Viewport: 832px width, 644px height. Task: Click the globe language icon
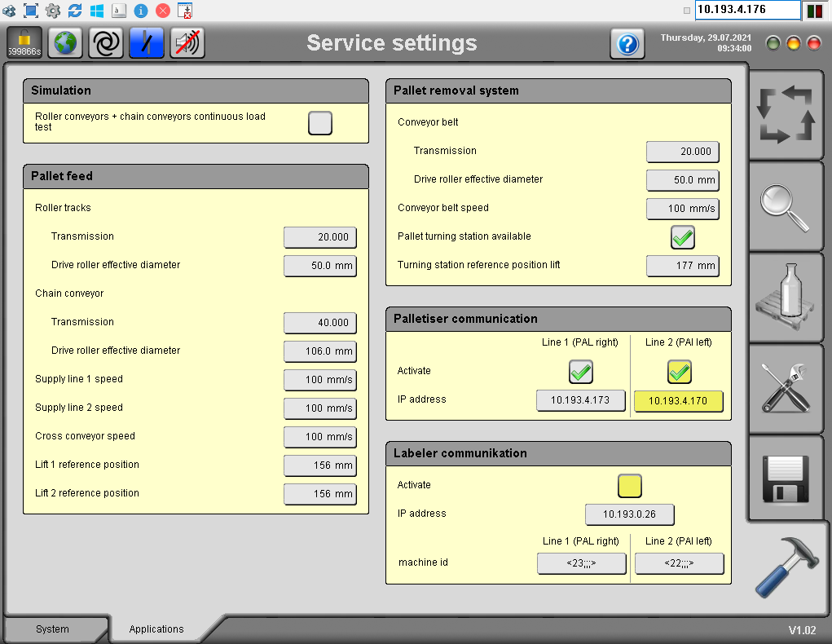[x=65, y=43]
